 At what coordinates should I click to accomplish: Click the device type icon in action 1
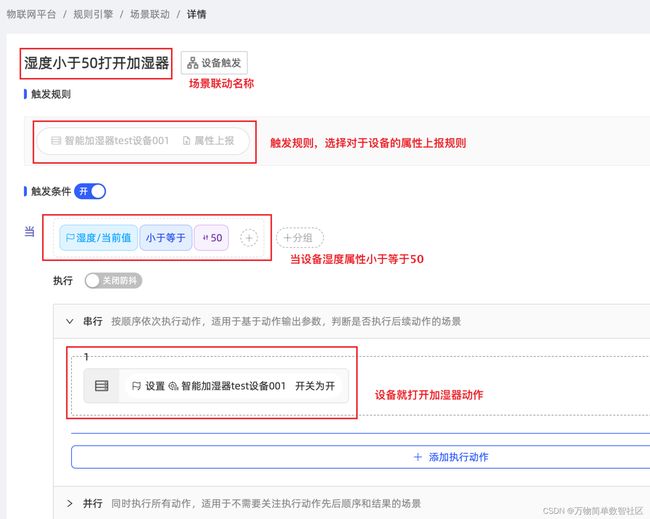click(102, 386)
